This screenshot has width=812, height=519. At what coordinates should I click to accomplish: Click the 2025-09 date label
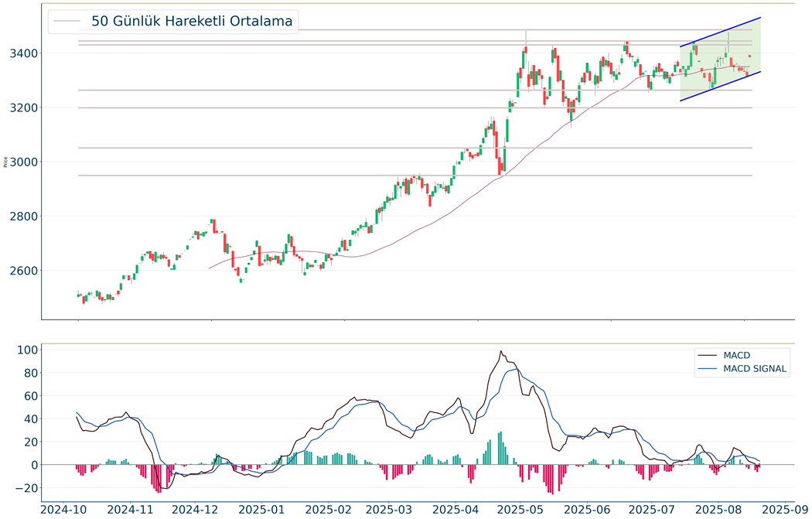click(x=785, y=510)
